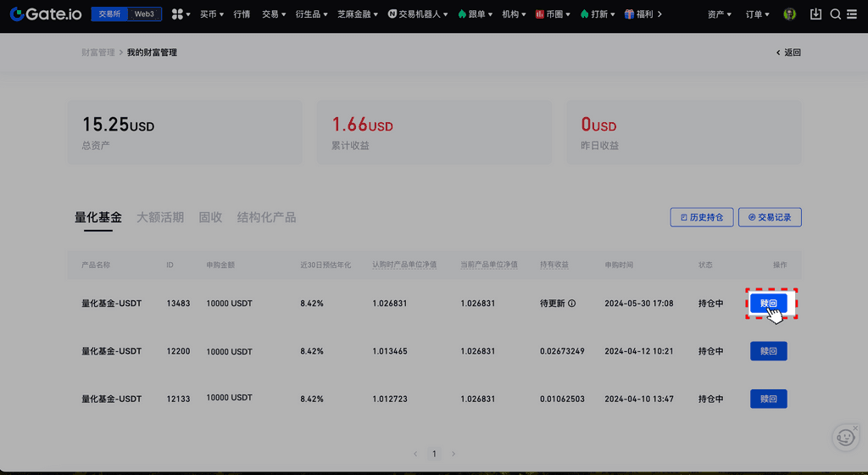Click the download icon in header
This screenshot has height=475, width=868.
click(x=816, y=14)
